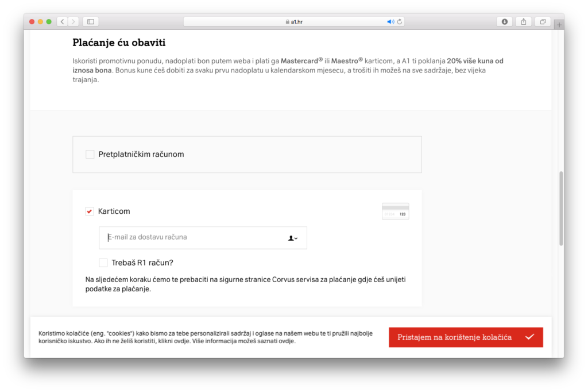The image size is (588, 392).
Task: Reload the a1.hr page
Action: pyautogui.click(x=400, y=22)
